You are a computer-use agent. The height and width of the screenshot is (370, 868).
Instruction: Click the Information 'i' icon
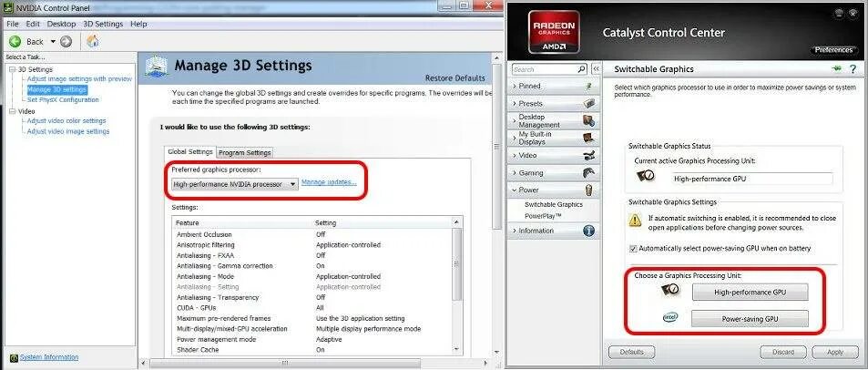(x=589, y=231)
